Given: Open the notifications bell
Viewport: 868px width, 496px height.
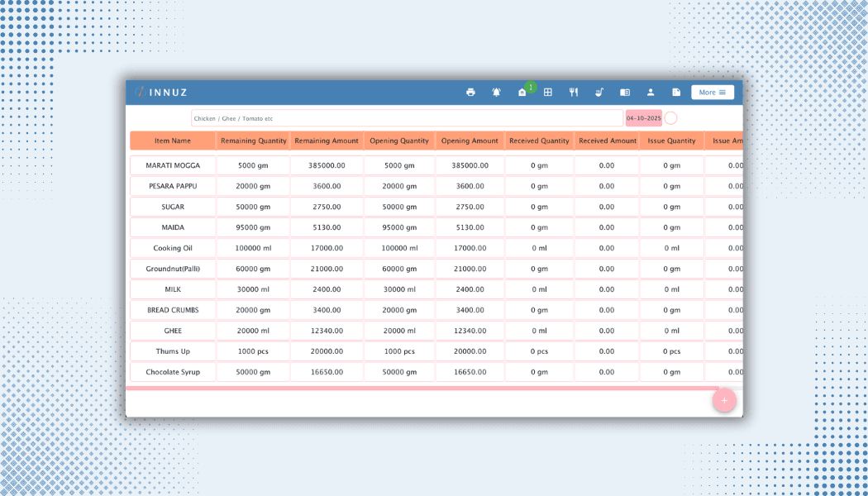Looking at the screenshot, I should [496, 93].
